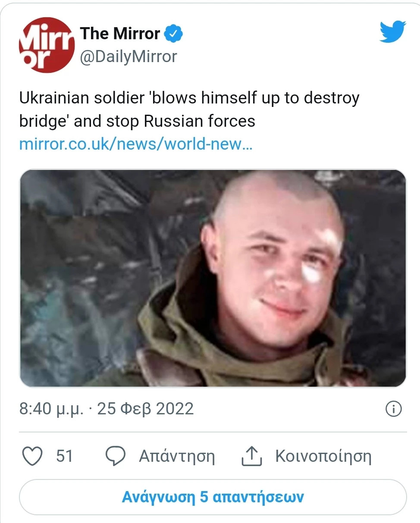Open the soldier photo in tweet

[213, 278]
